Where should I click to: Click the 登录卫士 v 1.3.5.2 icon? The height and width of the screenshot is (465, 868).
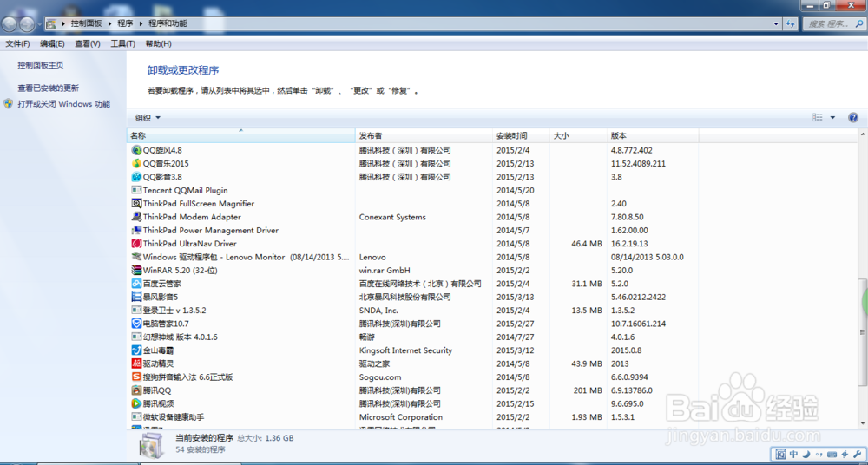(x=137, y=310)
